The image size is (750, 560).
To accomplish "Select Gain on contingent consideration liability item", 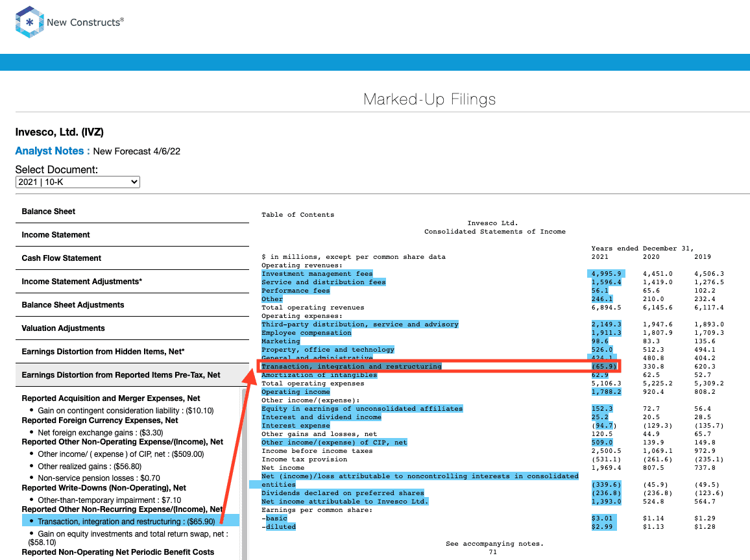I will pyautogui.click(x=126, y=411).
